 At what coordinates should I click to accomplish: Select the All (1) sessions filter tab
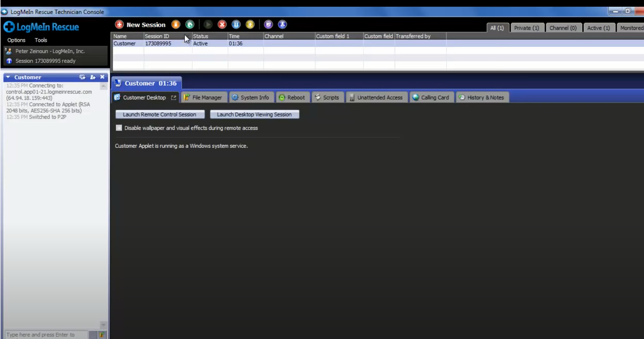click(x=498, y=28)
